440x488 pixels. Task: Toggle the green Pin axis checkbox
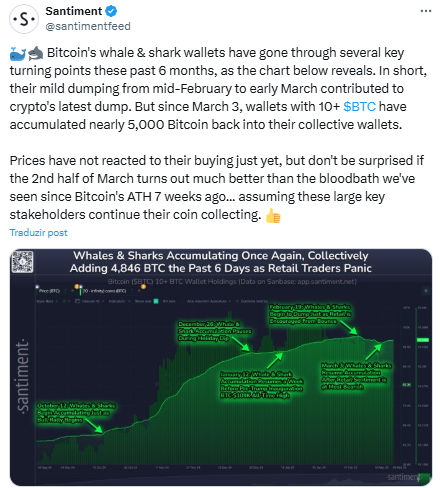(x=156, y=301)
